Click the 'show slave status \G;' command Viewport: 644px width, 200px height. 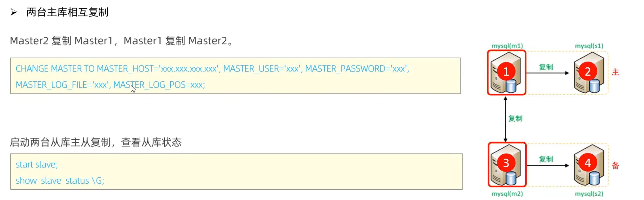tap(60, 180)
